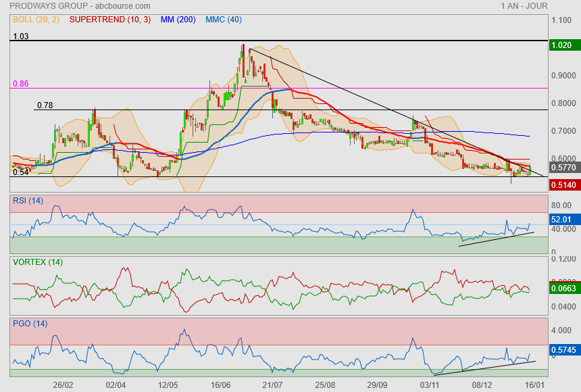Screen dimensions: 581x392
Task: Click the green 0.0663 Vortex value tag
Action: [x=562, y=289]
